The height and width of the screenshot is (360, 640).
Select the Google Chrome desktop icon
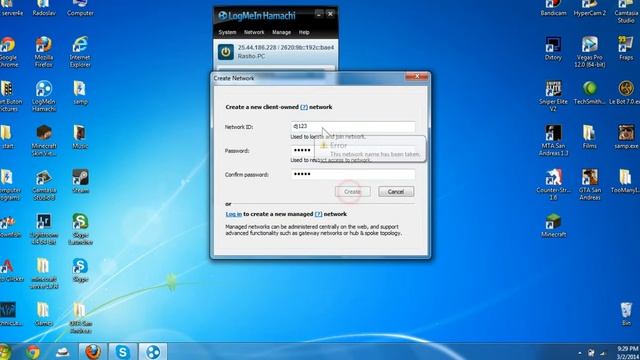coord(8,52)
